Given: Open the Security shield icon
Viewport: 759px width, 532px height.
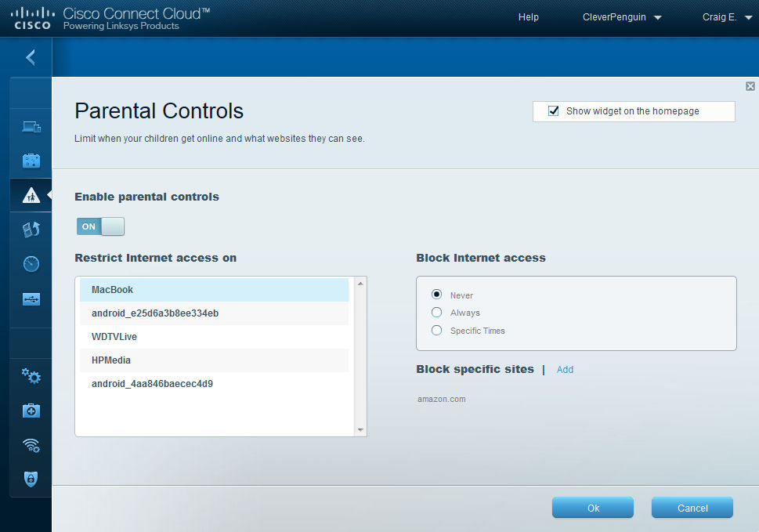Looking at the screenshot, I should click(31, 479).
